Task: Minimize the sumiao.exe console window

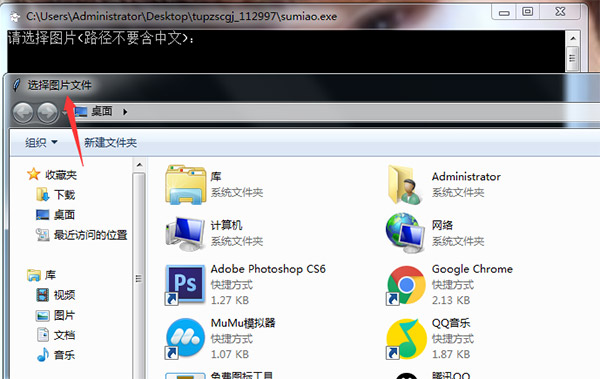Action: 504,12
